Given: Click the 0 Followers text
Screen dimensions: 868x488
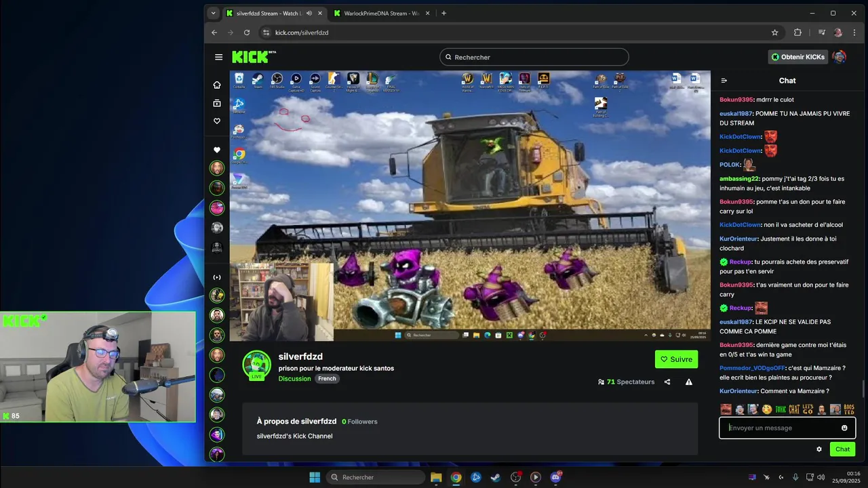Looking at the screenshot, I should tap(359, 422).
